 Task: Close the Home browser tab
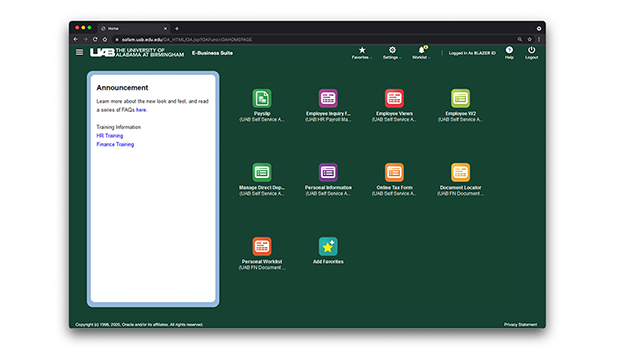pyautogui.click(x=165, y=29)
